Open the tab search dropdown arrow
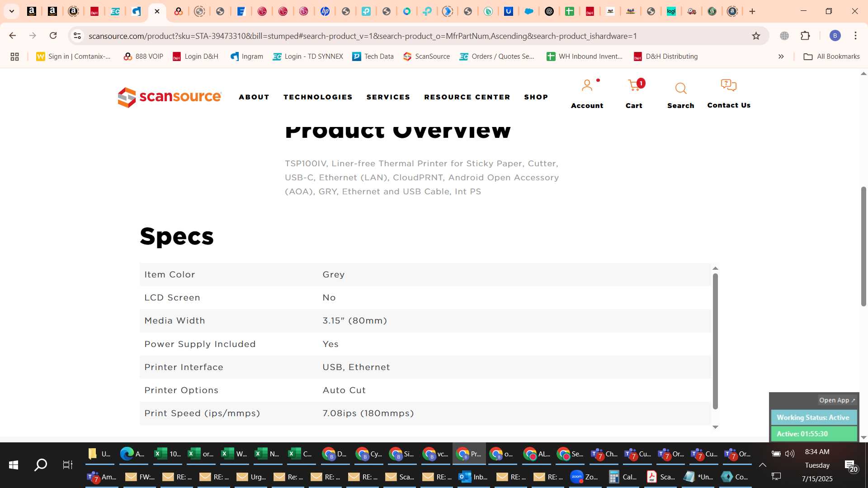868x488 pixels. point(12,11)
